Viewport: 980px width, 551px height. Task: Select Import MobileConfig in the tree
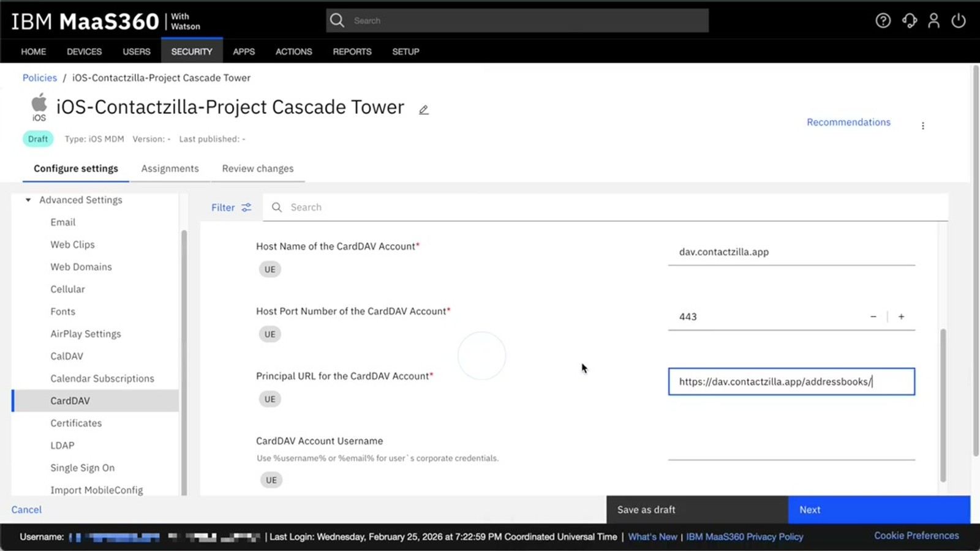point(96,490)
